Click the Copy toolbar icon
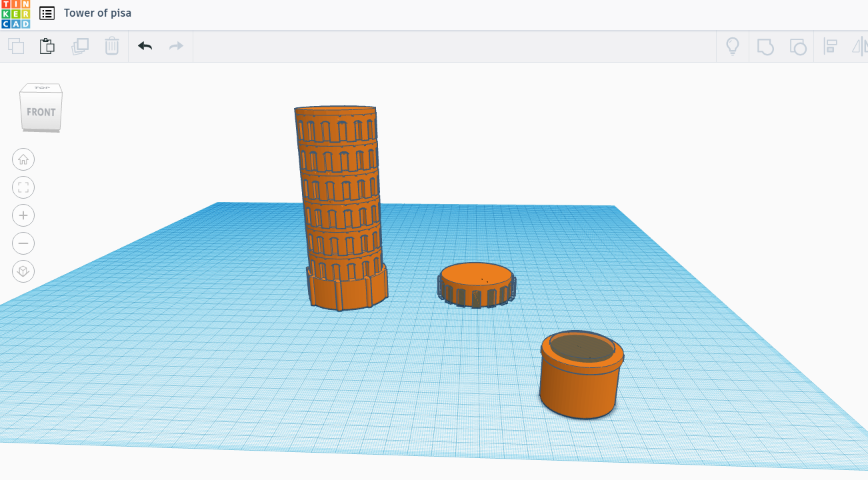Screen dimensions: 868x480 click(16, 46)
